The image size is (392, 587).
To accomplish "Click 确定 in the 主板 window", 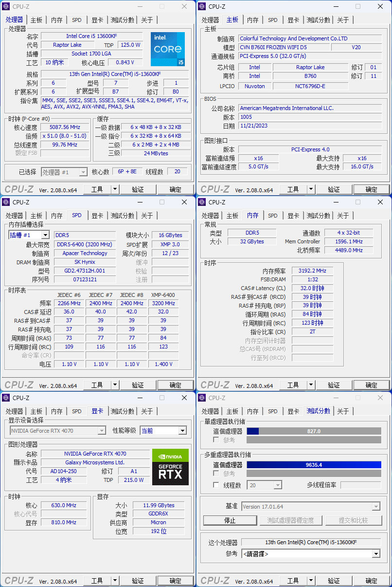I will [371, 189].
